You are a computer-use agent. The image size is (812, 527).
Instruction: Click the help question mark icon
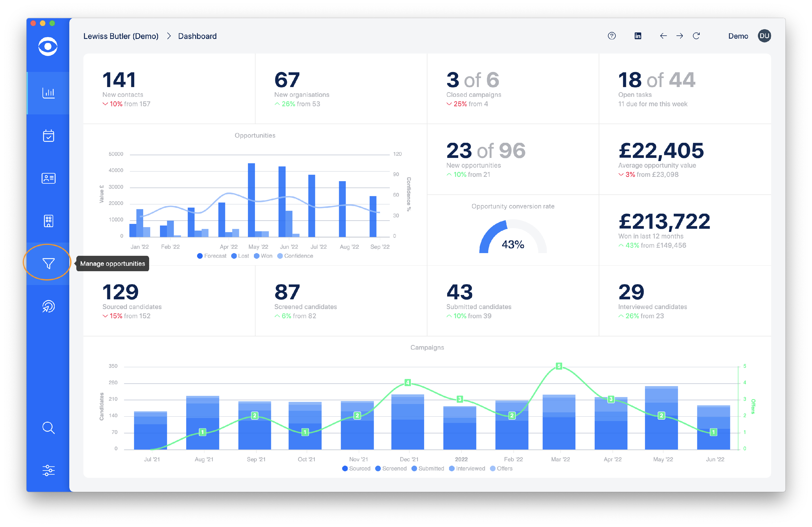coord(611,36)
